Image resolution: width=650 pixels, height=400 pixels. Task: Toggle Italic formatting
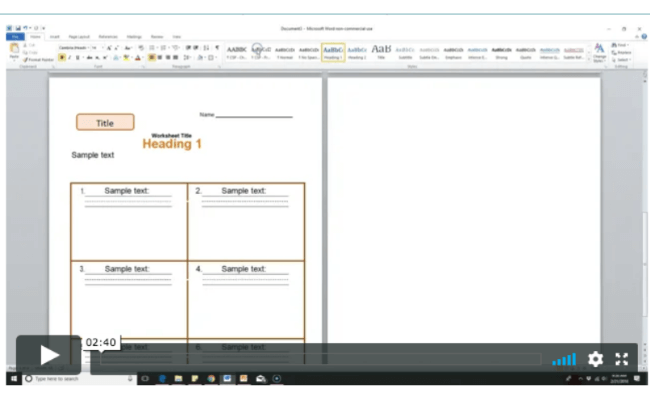pyautogui.click(x=70, y=58)
